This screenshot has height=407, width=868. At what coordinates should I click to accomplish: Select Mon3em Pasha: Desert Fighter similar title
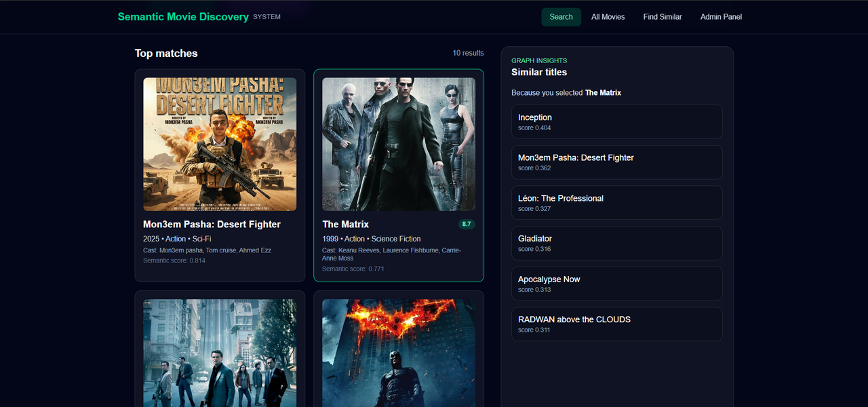[616, 162]
